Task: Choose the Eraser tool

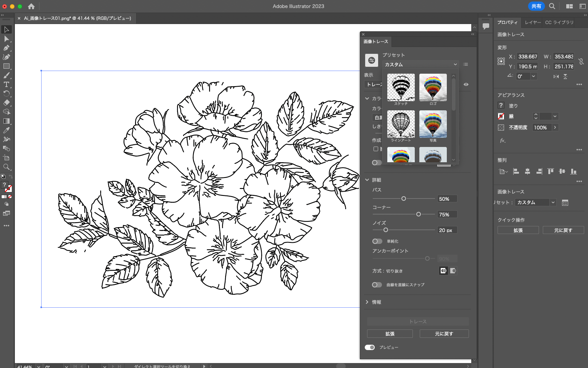Action: coord(6,103)
